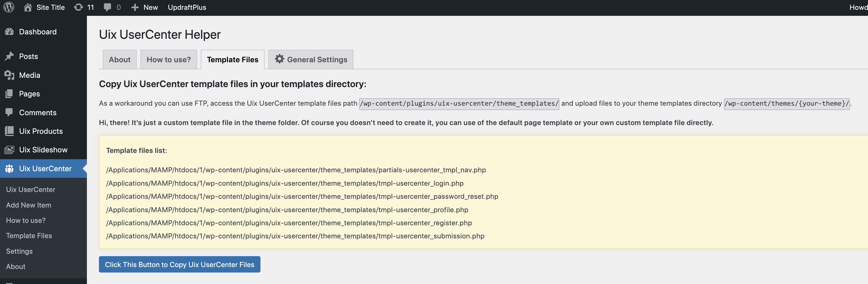Open the New content plus icon
The height and width of the screenshot is (284, 868).
pos(134,7)
